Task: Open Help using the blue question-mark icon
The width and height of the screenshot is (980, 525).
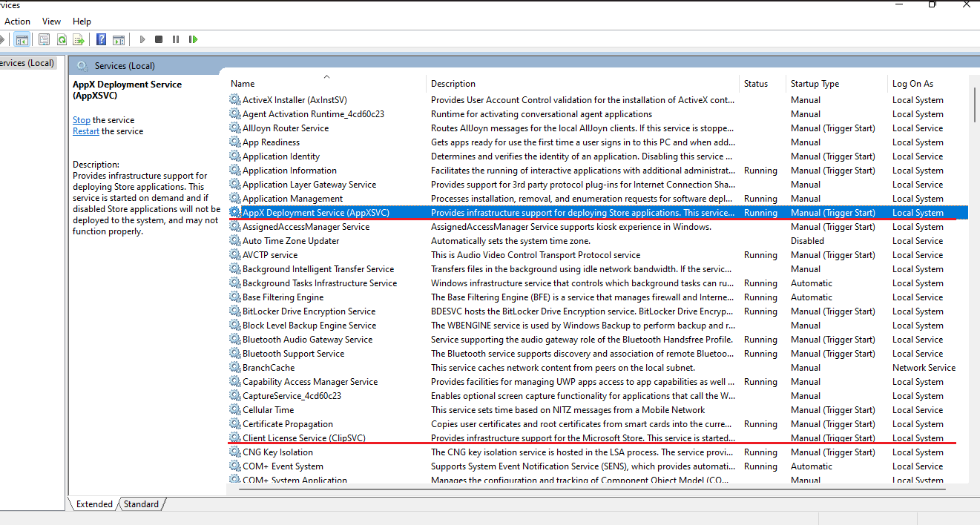Action: tap(102, 39)
